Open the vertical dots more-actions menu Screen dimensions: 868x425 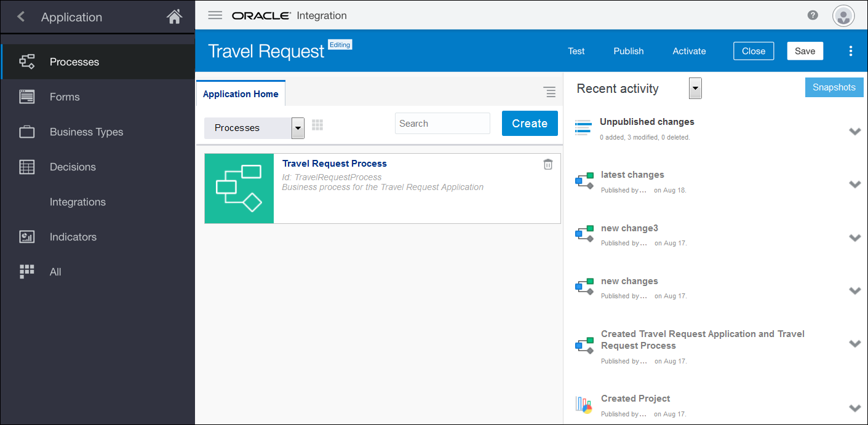pyautogui.click(x=851, y=51)
